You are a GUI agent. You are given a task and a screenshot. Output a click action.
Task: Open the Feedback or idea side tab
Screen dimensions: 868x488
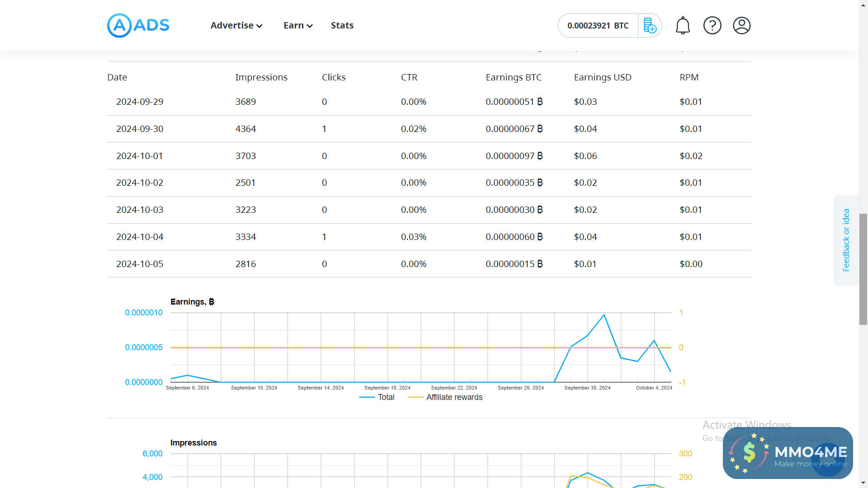(x=846, y=240)
